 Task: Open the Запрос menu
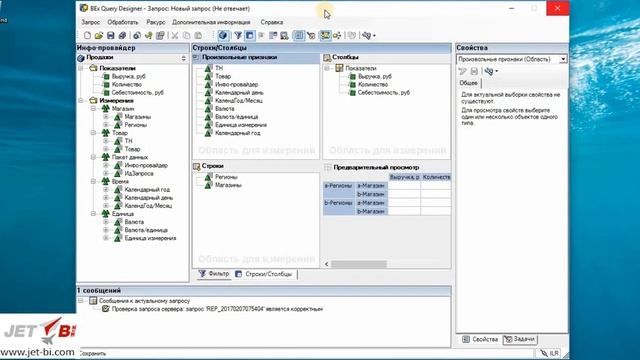91,22
